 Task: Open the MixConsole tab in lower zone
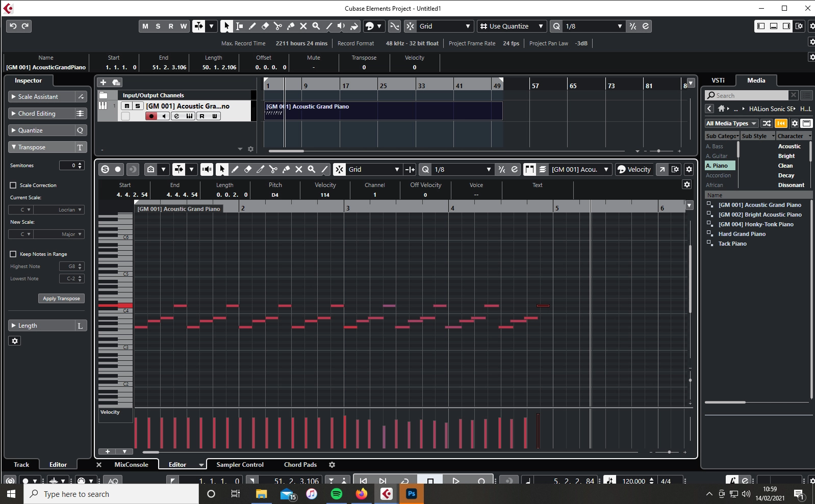tap(131, 465)
